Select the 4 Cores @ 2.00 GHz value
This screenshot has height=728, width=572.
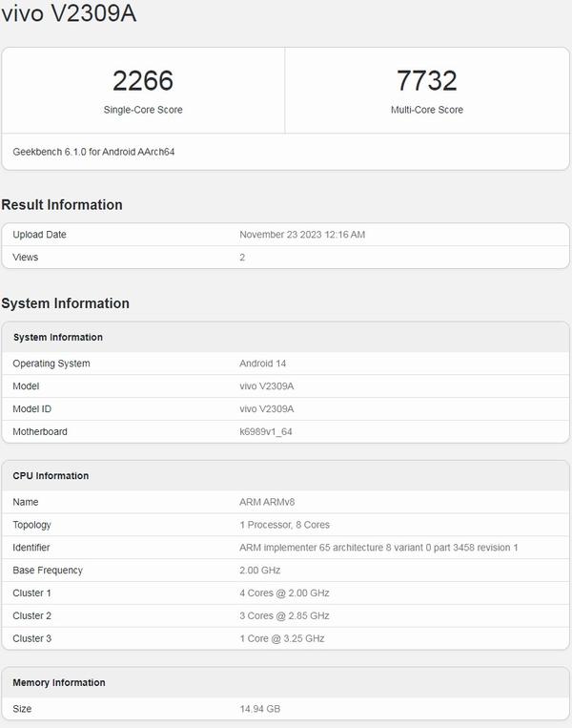(284, 593)
